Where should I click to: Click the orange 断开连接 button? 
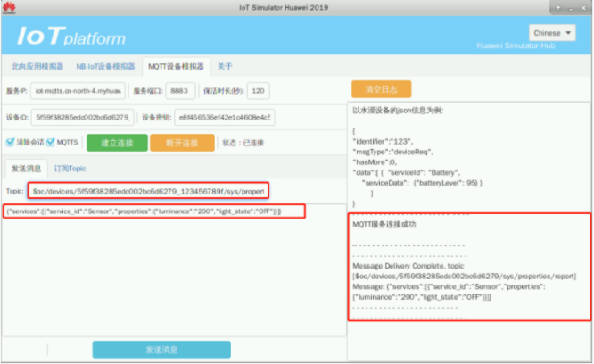click(182, 143)
